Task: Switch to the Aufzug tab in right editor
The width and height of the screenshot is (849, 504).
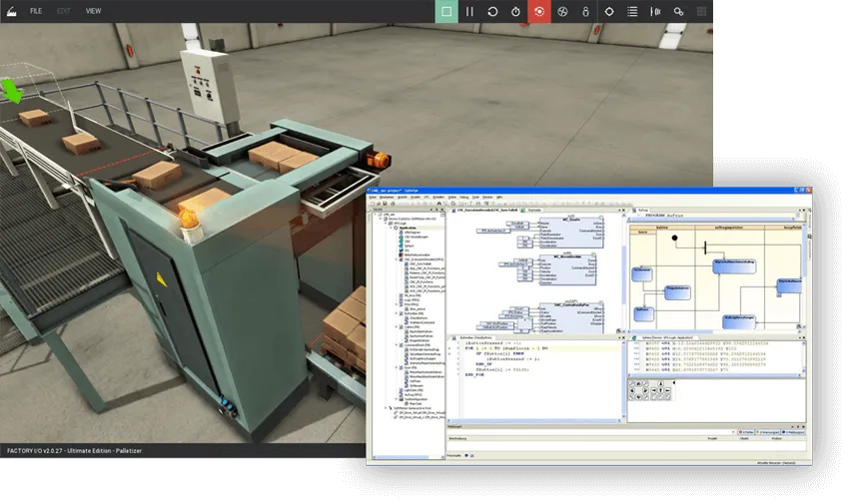Action: pos(641,210)
